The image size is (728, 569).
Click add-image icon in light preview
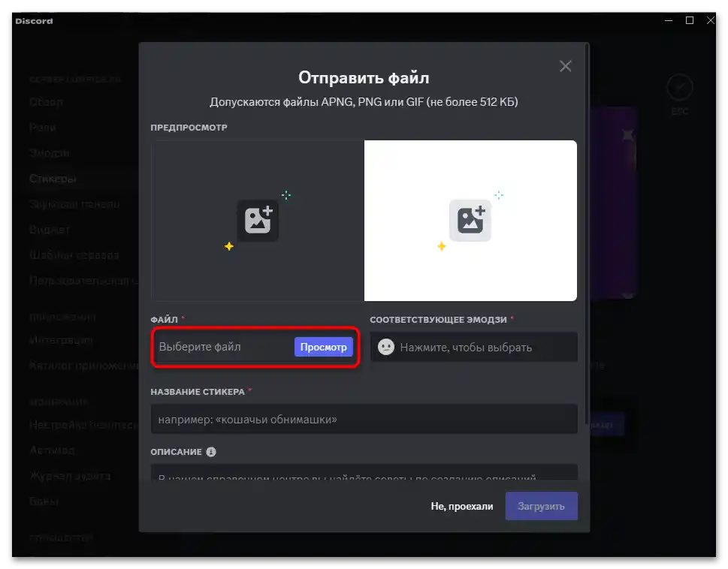coord(470,220)
